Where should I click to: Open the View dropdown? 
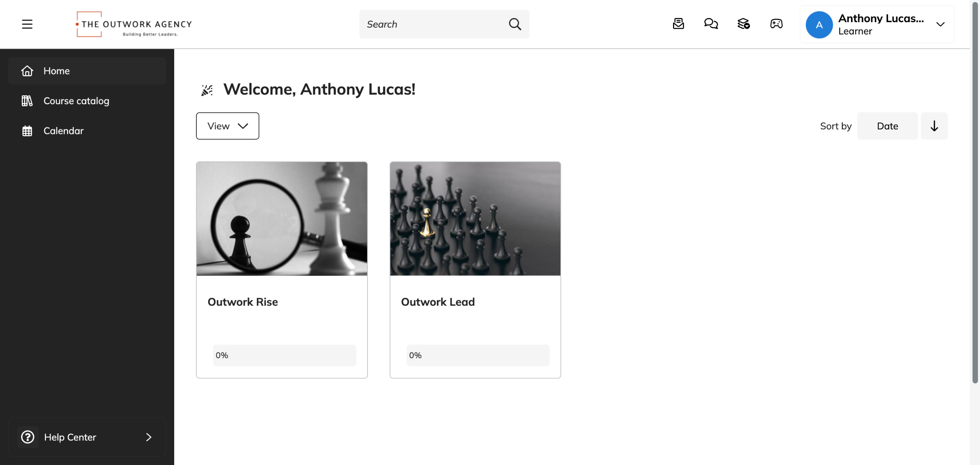pos(227,126)
